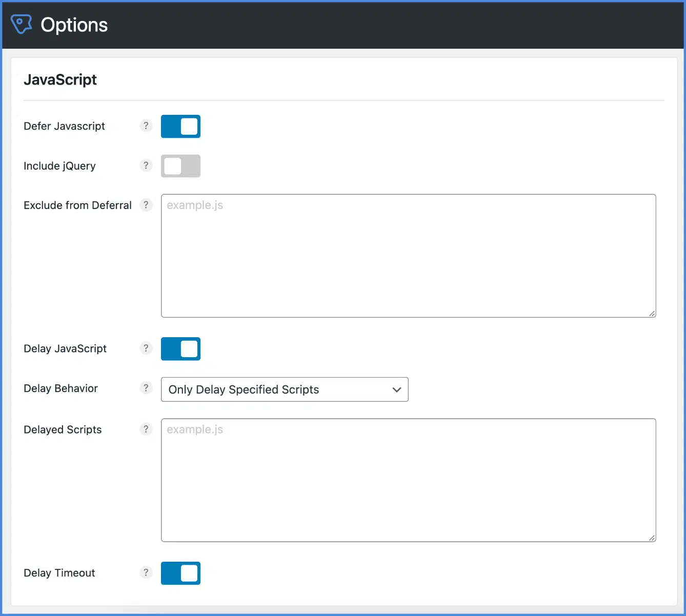Click the plugin logo in the header
The height and width of the screenshot is (616, 686).
click(21, 24)
